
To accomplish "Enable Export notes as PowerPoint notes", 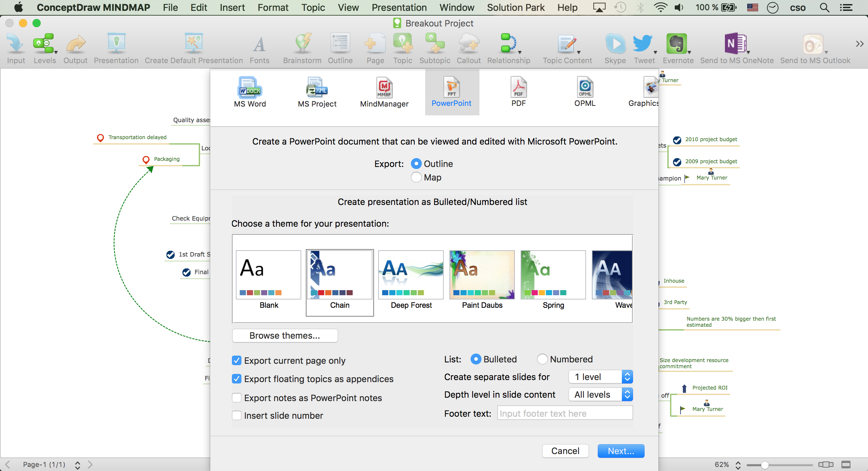I will pyautogui.click(x=236, y=397).
